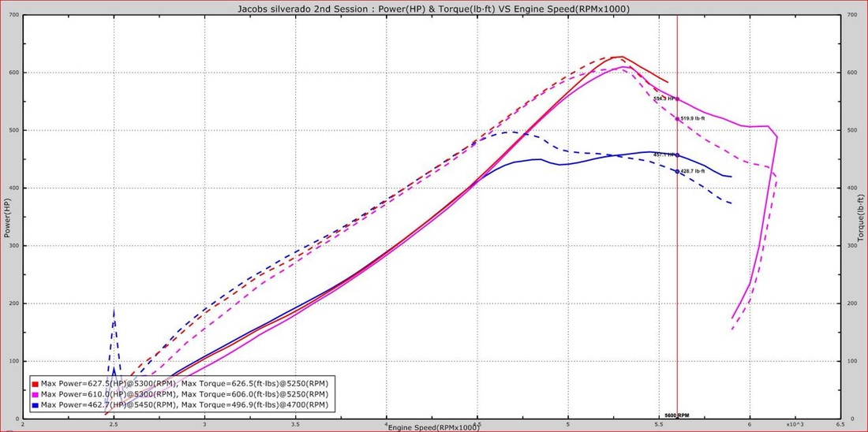Click the 519.9 lb·ft value label
Image resolution: width=868 pixels, height=432 pixels.
[x=693, y=118]
